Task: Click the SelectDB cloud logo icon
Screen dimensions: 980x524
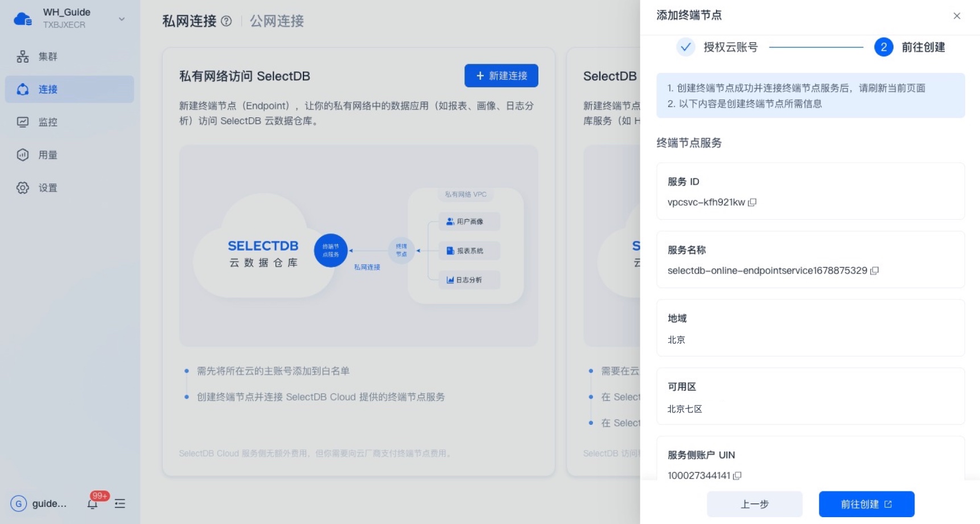Action: tap(23, 19)
